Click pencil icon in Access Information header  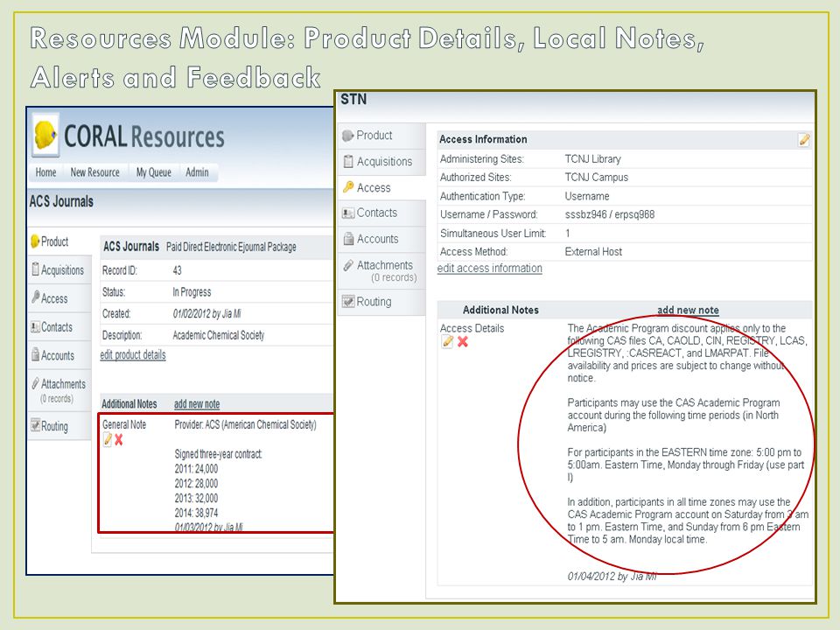click(x=803, y=140)
